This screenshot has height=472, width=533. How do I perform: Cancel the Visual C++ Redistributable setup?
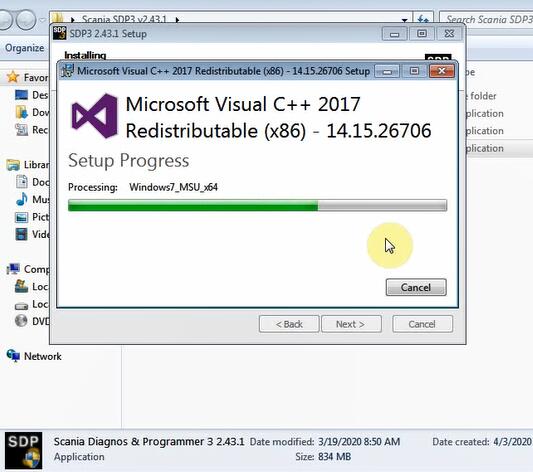pos(416,287)
